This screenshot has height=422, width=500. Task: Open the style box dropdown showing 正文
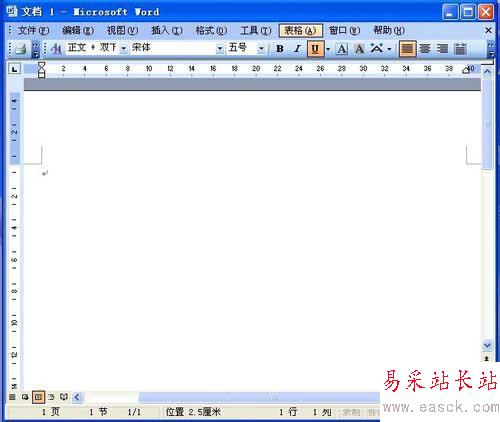click(123, 49)
